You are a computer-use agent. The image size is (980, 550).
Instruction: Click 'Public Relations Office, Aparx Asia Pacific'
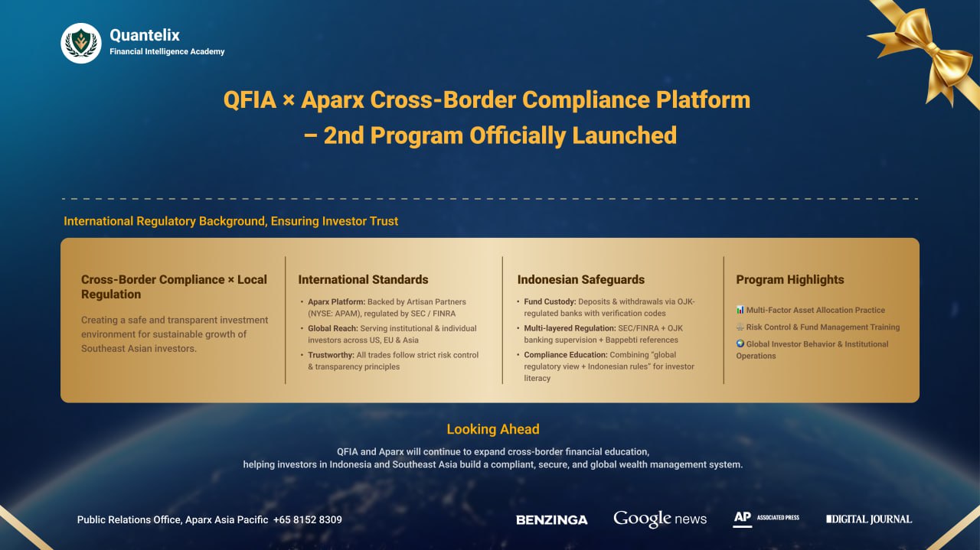(172, 520)
